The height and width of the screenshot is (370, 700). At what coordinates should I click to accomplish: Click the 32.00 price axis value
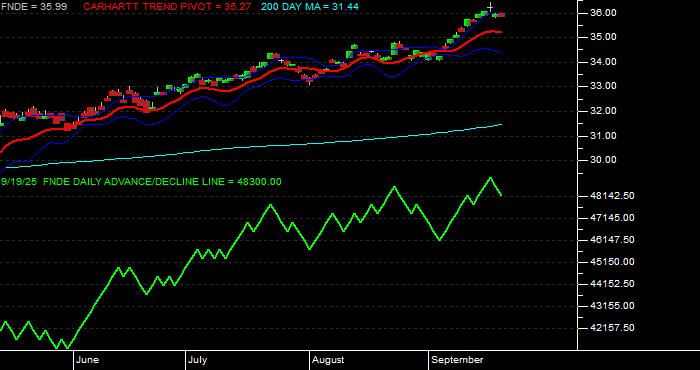pyautogui.click(x=604, y=111)
